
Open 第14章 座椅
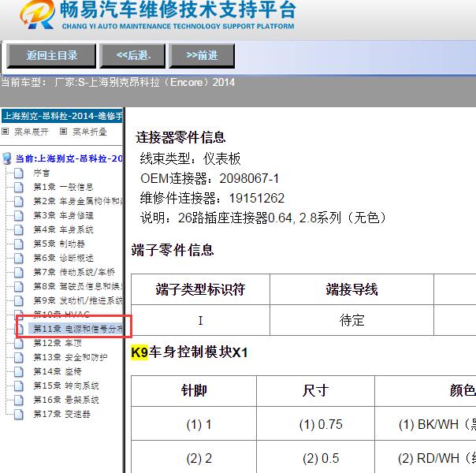tap(58, 371)
